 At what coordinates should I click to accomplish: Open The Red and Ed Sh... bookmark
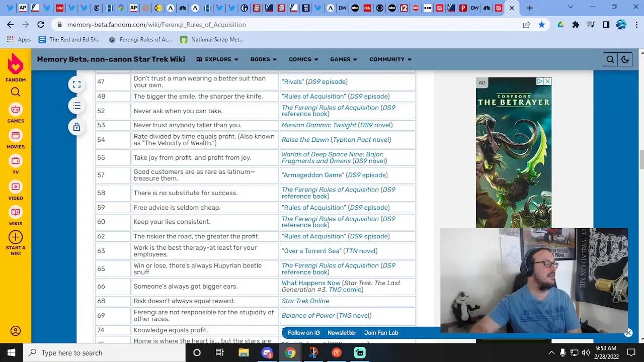point(69,39)
